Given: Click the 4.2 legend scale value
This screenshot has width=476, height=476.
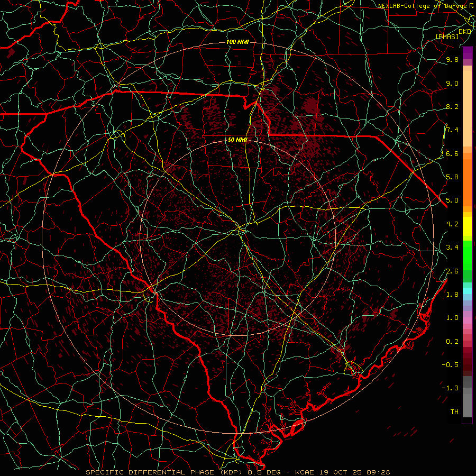Looking at the screenshot, I should click(x=452, y=224).
